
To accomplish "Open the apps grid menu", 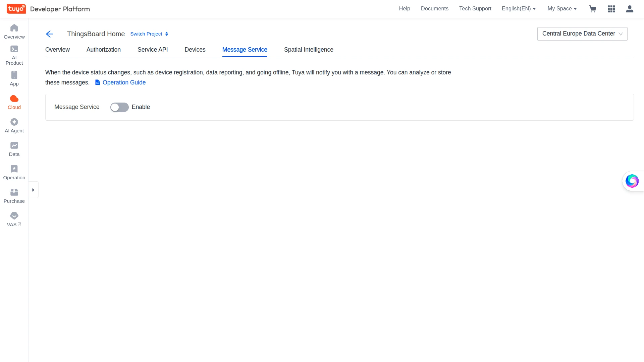I will point(611,9).
